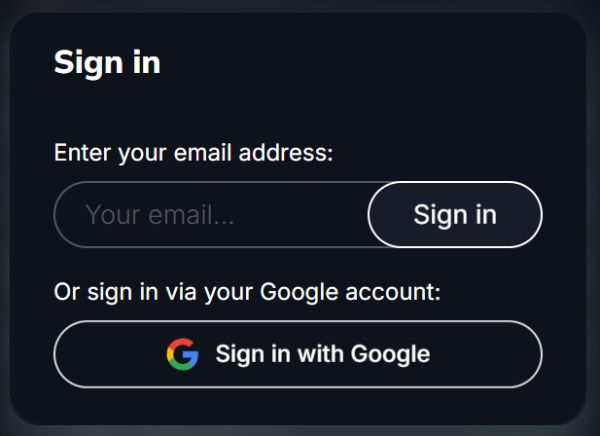Click the "Or sign in via your Google account:" text
This screenshot has width=600, height=436.
(x=247, y=293)
